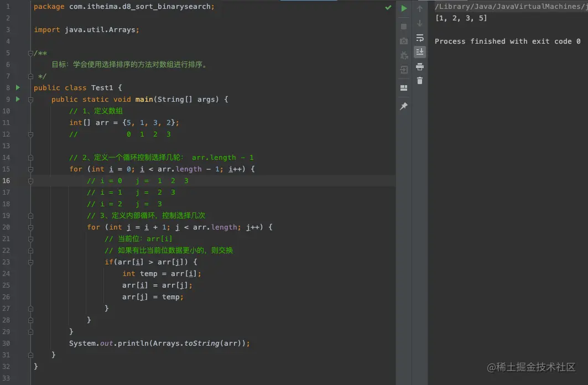Click fold end marker at line 27
The width and height of the screenshot is (588, 385).
31,309
